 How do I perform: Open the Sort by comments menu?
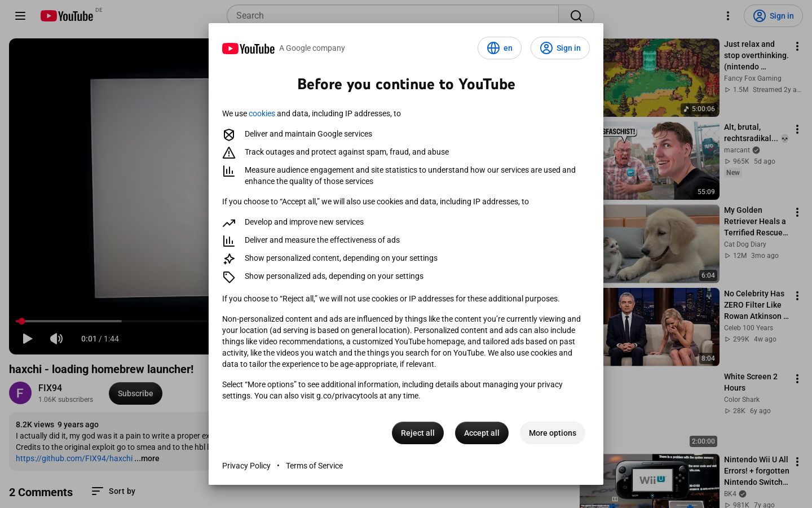113,491
